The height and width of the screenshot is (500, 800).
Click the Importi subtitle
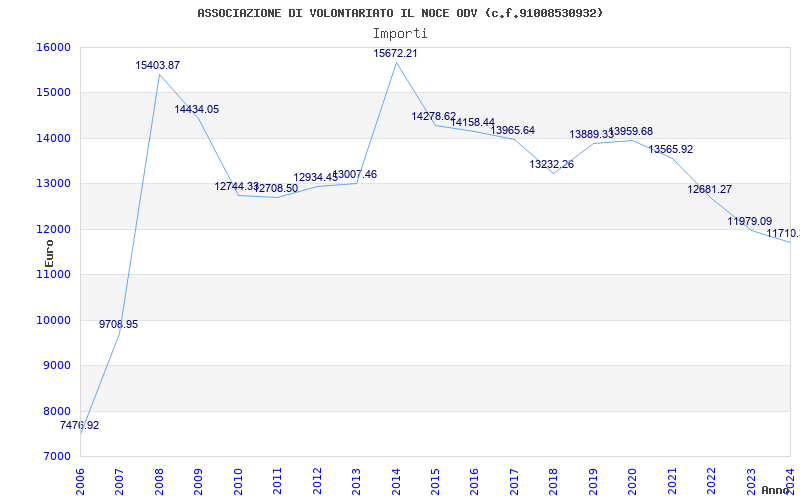pyautogui.click(x=400, y=33)
